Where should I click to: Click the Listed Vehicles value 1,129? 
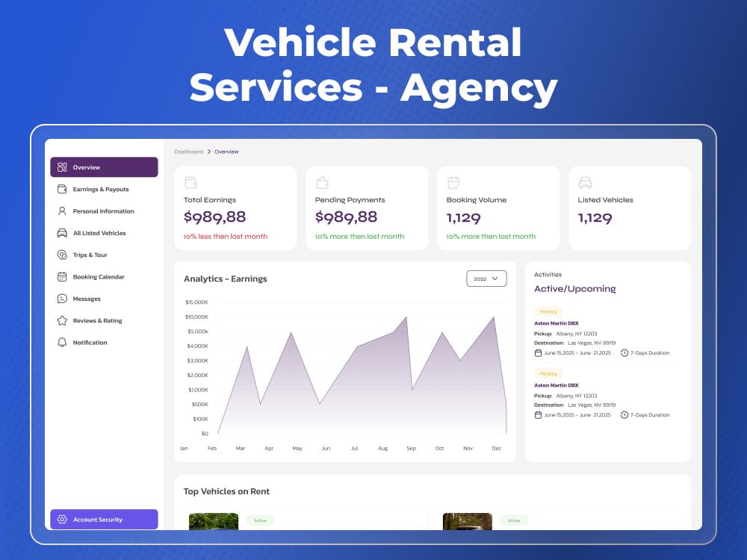point(595,218)
